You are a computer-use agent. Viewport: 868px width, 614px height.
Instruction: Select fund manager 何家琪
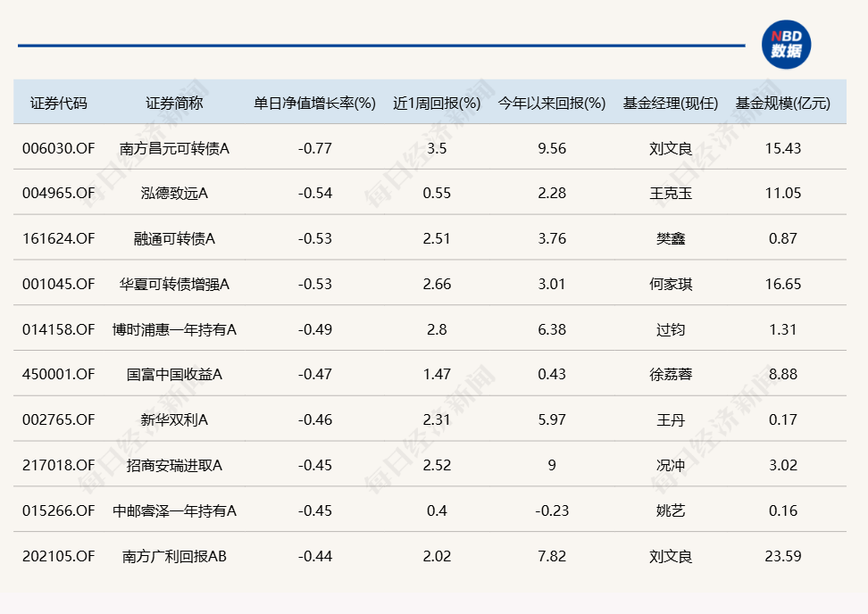[670, 285]
